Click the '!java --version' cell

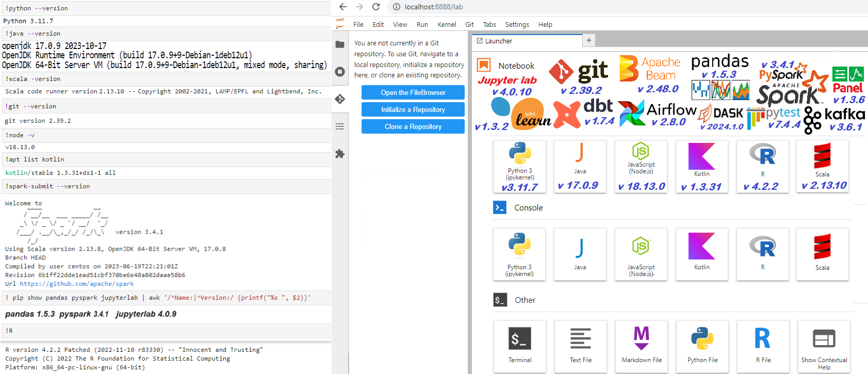[x=166, y=34]
